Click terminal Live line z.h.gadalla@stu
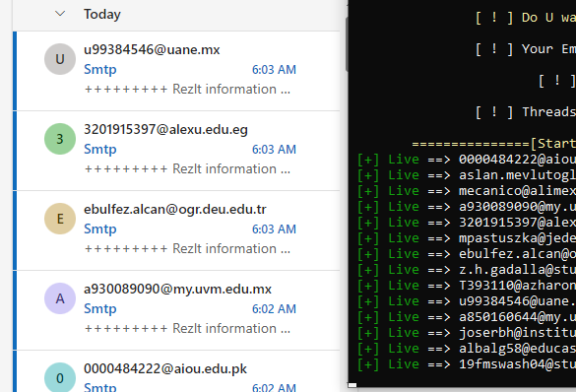 coord(467,270)
